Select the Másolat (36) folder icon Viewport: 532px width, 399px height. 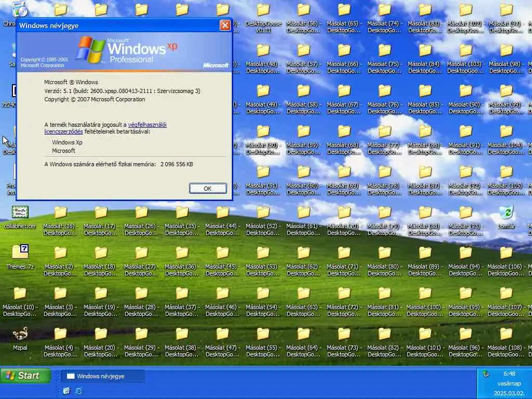(x=182, y=253)
